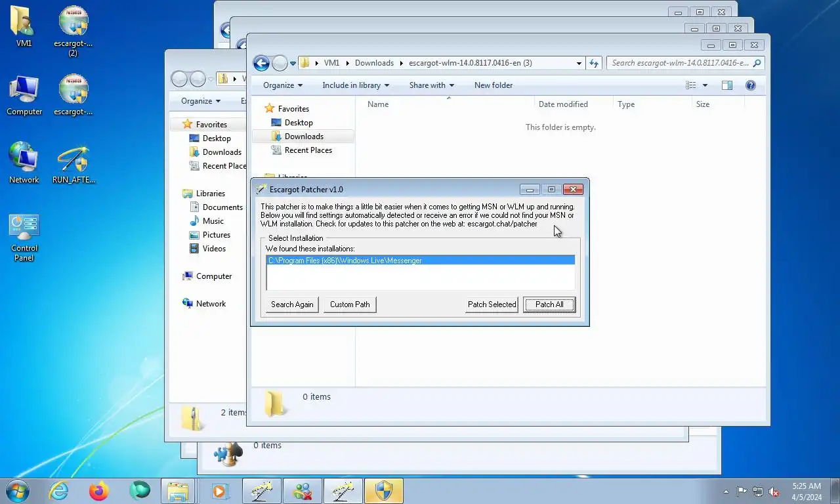Open the Network desktop icon
Image resolution: width=840 pixels, height=504 pixels.
[24, 164]
